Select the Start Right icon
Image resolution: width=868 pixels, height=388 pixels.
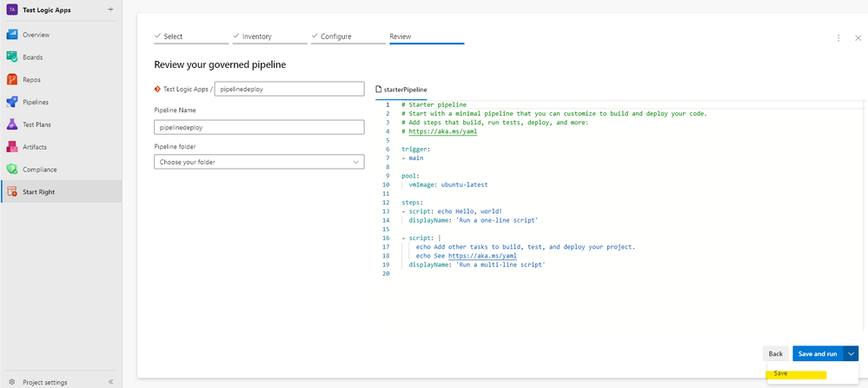pos(12,191)
